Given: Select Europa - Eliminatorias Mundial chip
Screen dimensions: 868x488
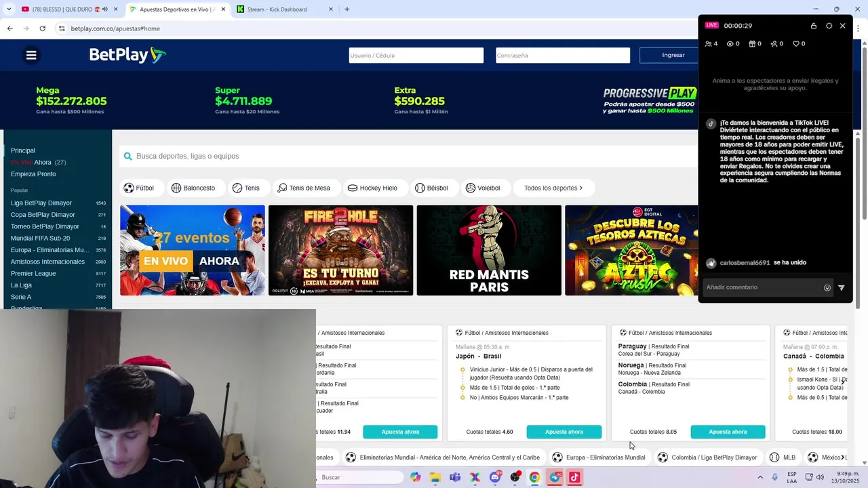Looking at the screenshot, I should coord(599,457).
